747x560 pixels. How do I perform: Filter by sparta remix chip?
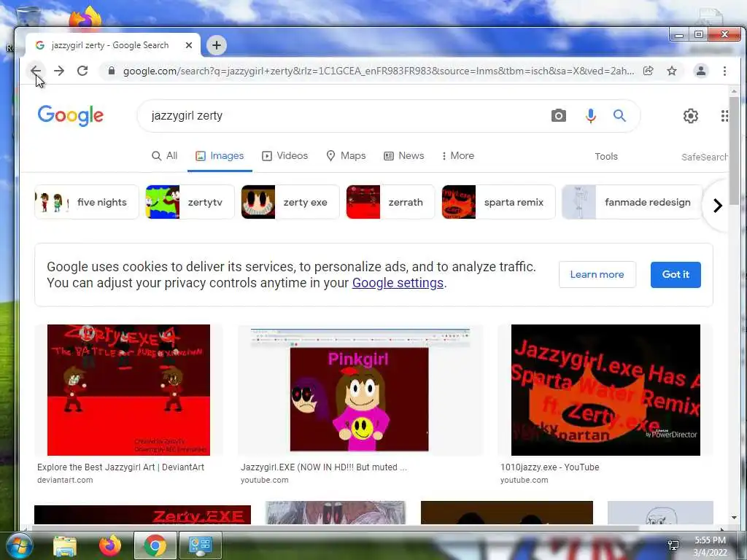pyautogui.click(x=498, y=202)
